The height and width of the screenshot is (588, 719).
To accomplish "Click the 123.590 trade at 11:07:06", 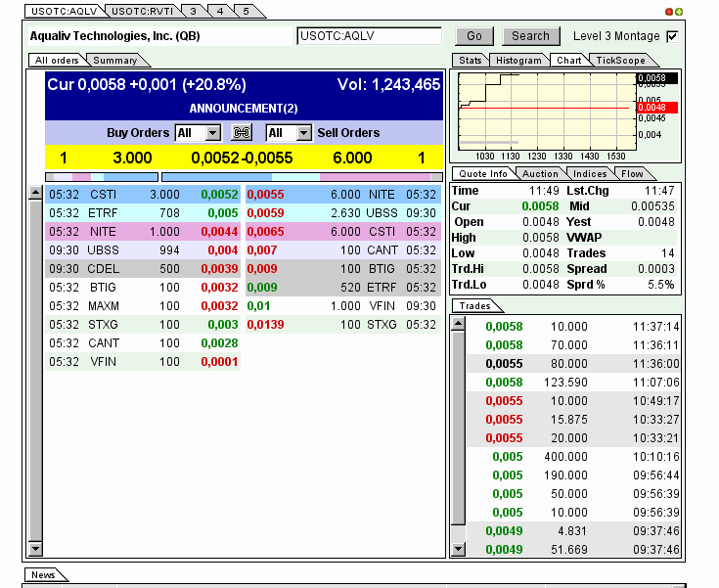I will click(573, 383).
